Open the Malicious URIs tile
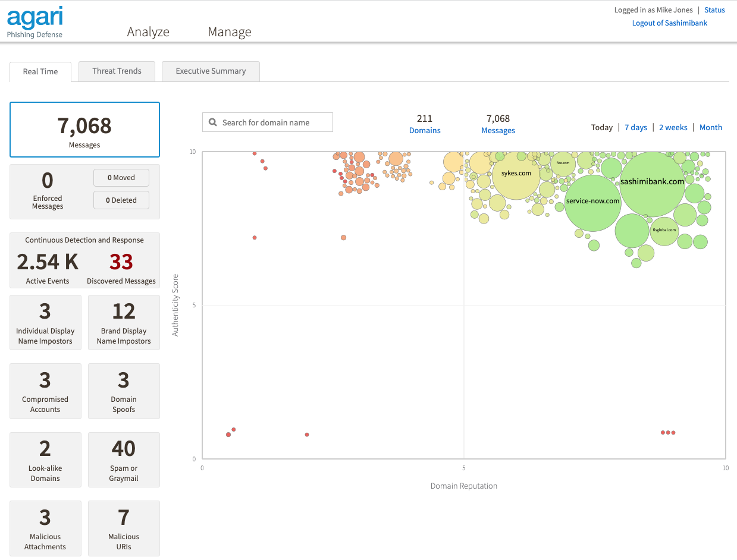The width and height of the screenshot is (737, 560). (124, 528)
